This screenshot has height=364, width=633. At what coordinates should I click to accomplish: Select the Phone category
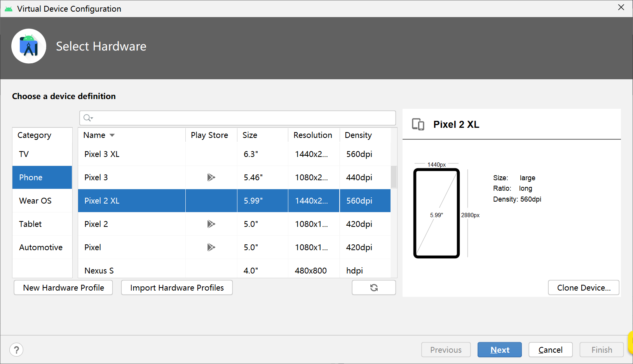(x=42, y=178)
